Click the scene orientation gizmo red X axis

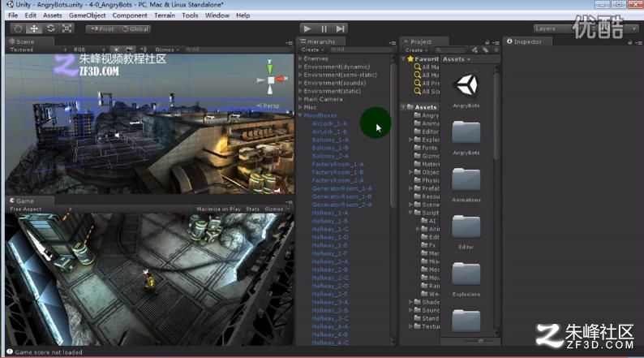(x=281, y=79)
